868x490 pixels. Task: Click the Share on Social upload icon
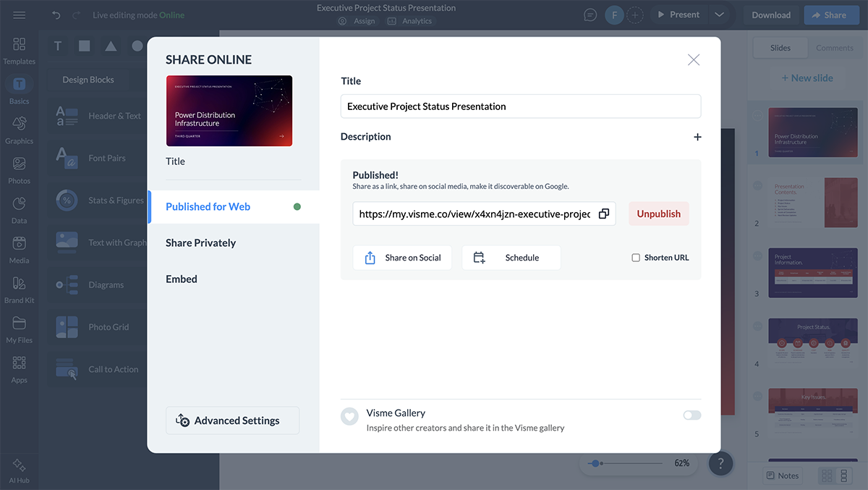(x=370, y=258)
